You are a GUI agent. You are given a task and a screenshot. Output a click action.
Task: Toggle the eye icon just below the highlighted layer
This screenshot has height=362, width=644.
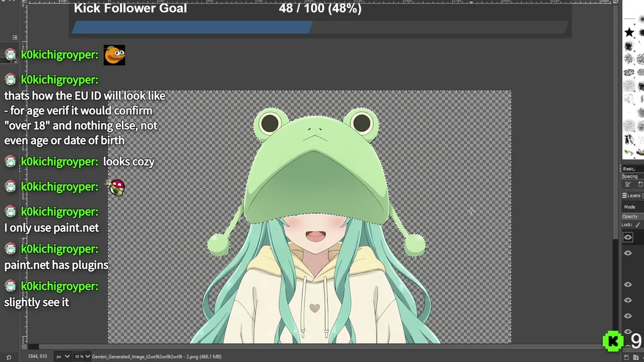pos(628,253)
